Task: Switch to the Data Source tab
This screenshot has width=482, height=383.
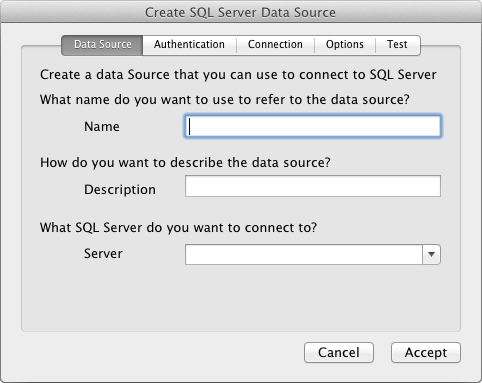Action: pos(102,45)
